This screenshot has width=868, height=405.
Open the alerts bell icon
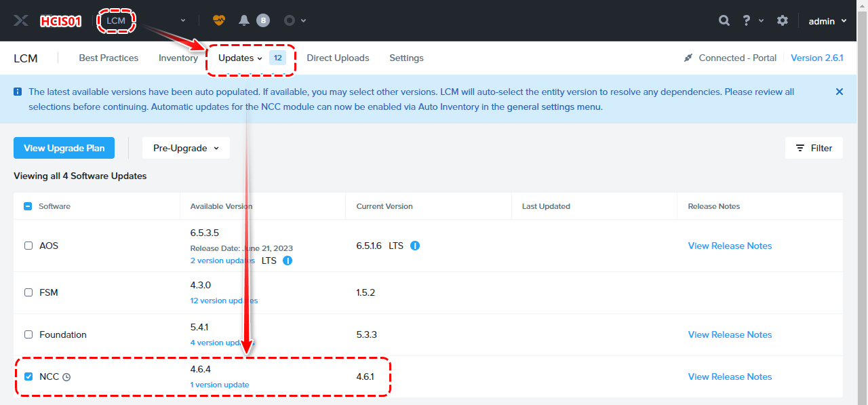tap(244, 20)
